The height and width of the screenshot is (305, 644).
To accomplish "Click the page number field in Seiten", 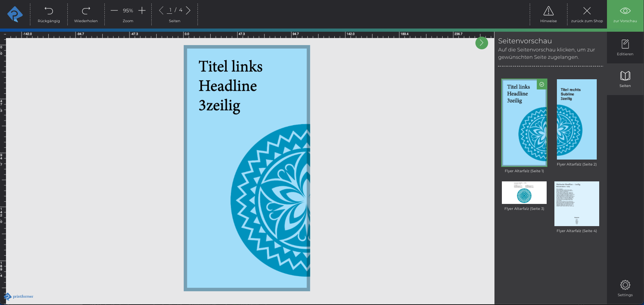I will click(x=170, y=10).
